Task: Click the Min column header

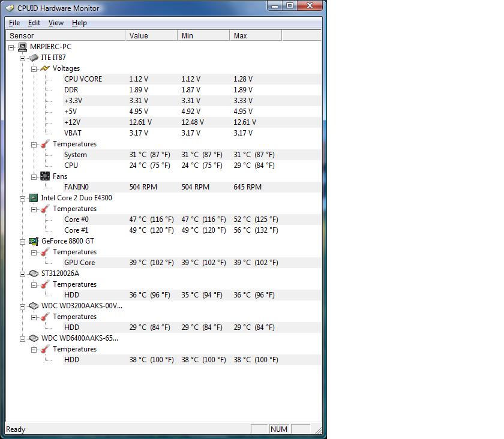Action: coord(203,35)
